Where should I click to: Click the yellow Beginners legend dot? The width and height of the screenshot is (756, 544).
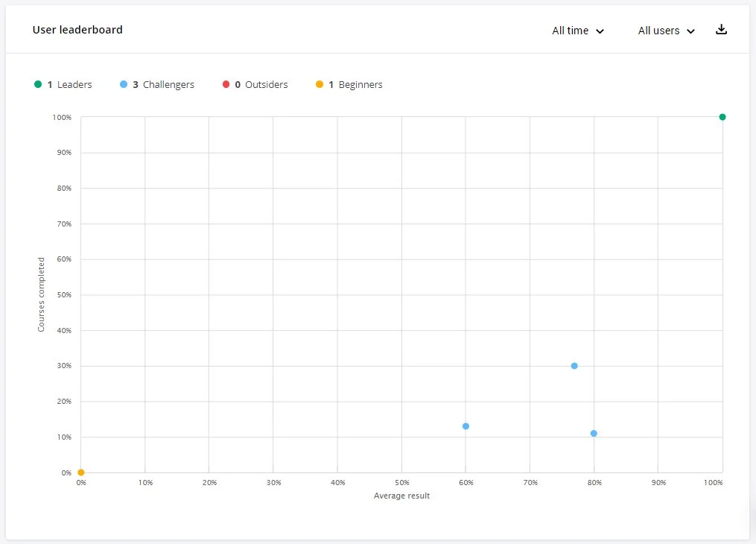tap(320, 84)
